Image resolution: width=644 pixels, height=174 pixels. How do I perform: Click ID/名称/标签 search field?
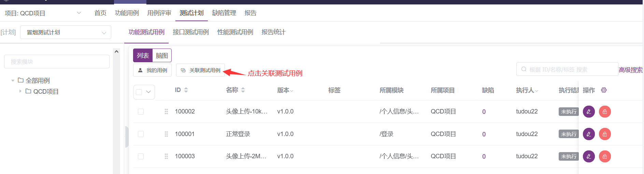point(567,69)
